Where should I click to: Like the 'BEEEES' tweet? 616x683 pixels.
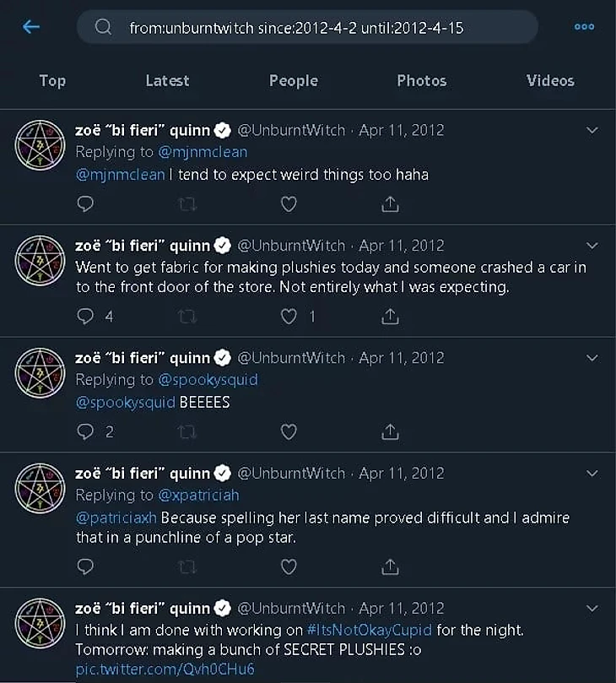click(289, 432)
